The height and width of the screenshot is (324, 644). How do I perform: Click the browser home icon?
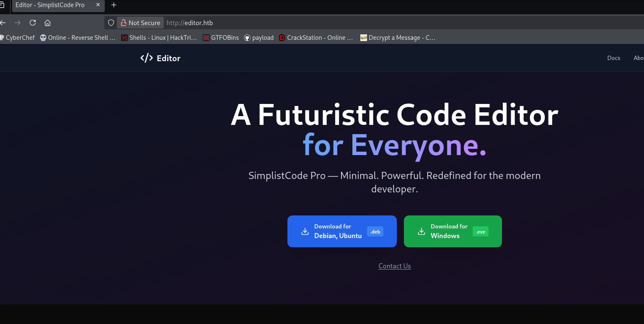(x=47, y=23)
